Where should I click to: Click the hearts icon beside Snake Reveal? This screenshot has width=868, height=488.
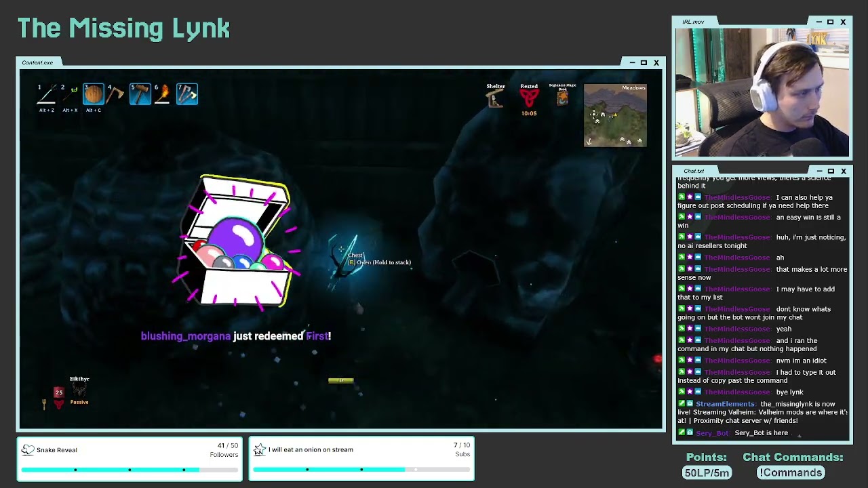pyautogui.click(x=28, y=449)
